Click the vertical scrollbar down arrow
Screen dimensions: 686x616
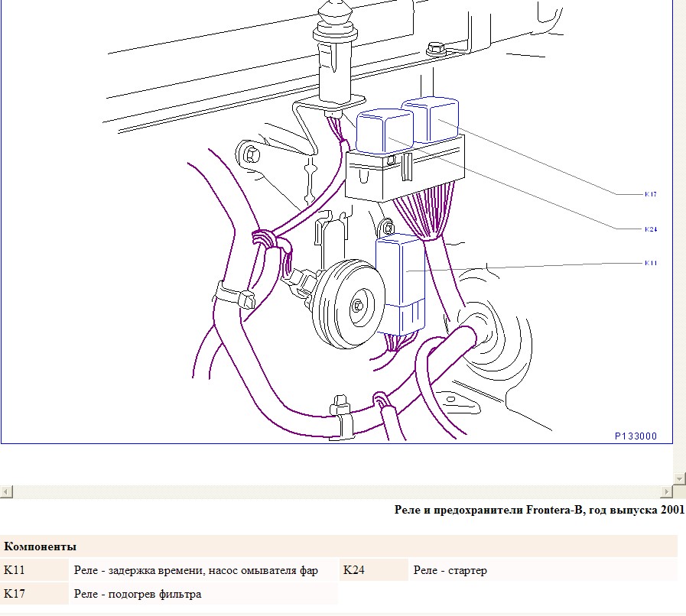pyautogui.click(x=679, y=478)
